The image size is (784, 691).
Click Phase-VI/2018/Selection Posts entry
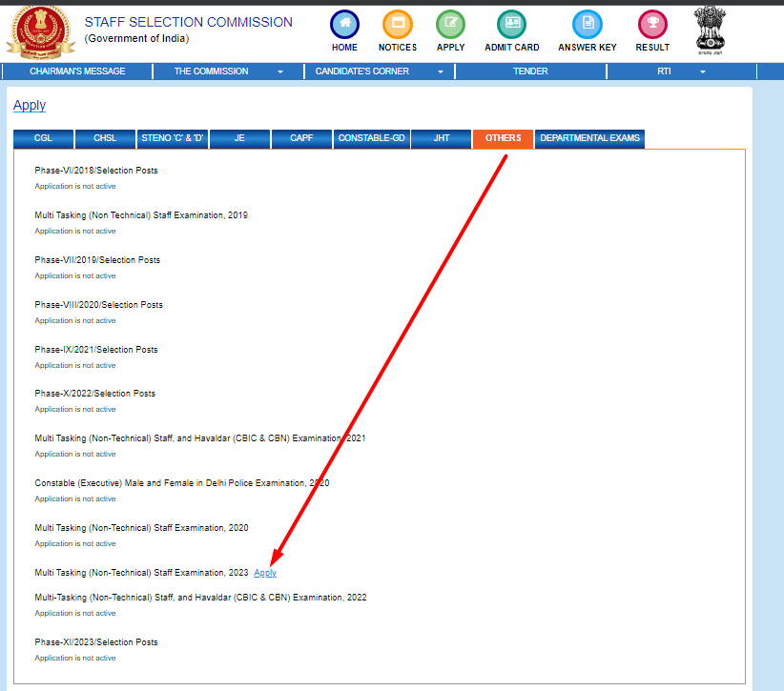click(x=96, y=171)
